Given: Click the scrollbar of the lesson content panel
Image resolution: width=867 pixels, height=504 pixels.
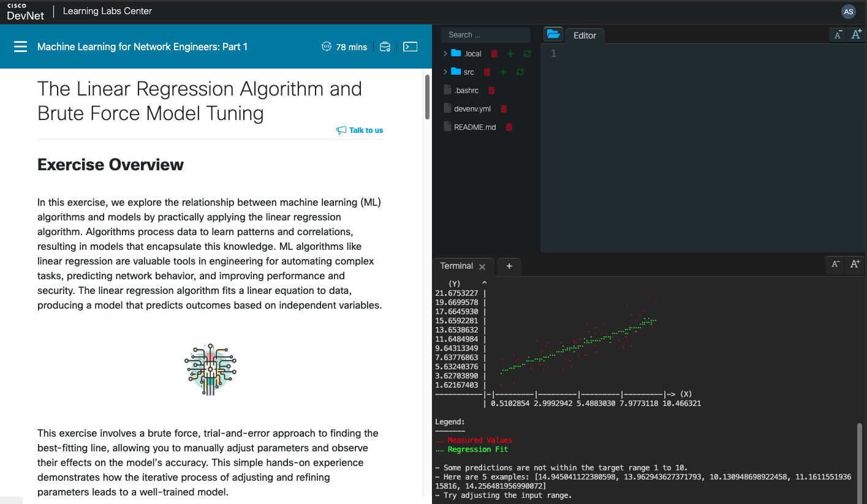Looking at the screenshot, I should (x=426, y=98).
